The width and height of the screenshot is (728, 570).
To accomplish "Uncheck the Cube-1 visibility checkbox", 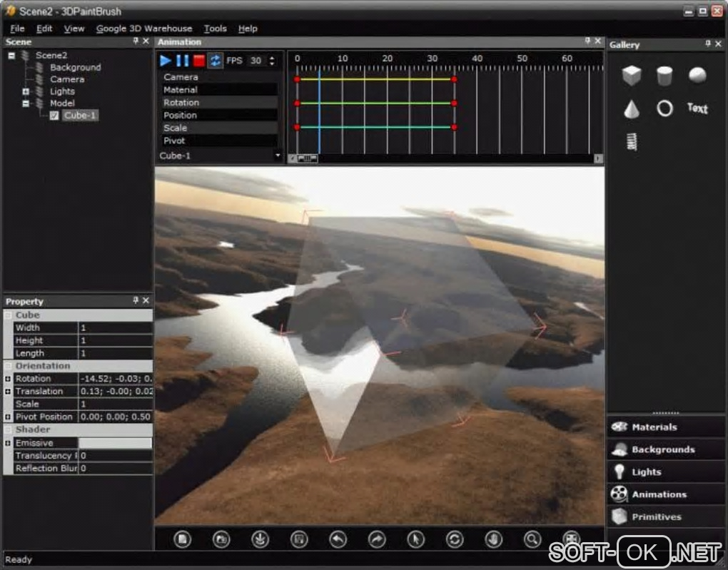I will click(54, 116).
